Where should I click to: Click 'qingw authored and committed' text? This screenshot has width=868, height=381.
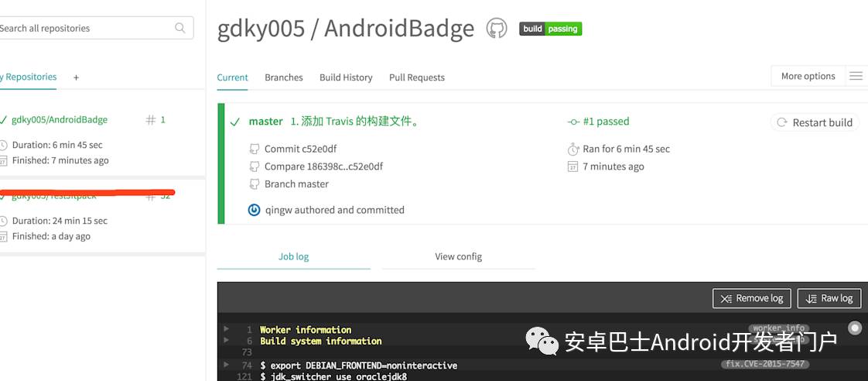click(x=335, y=210)
